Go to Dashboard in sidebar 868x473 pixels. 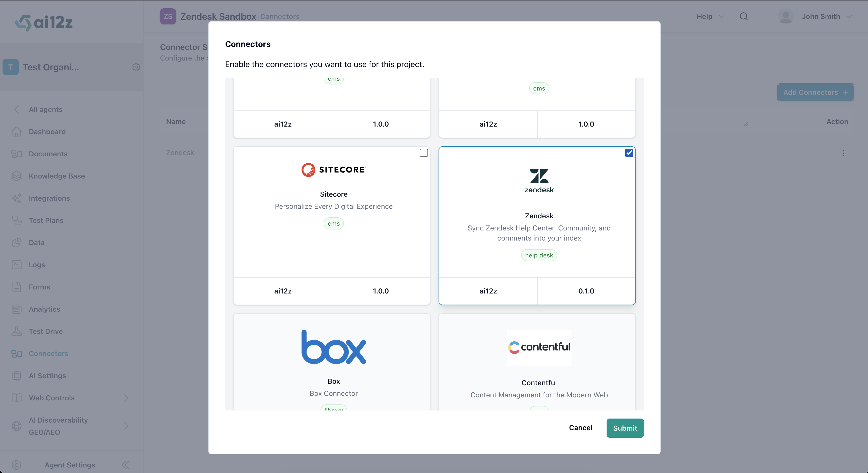(x=47, y=132)
